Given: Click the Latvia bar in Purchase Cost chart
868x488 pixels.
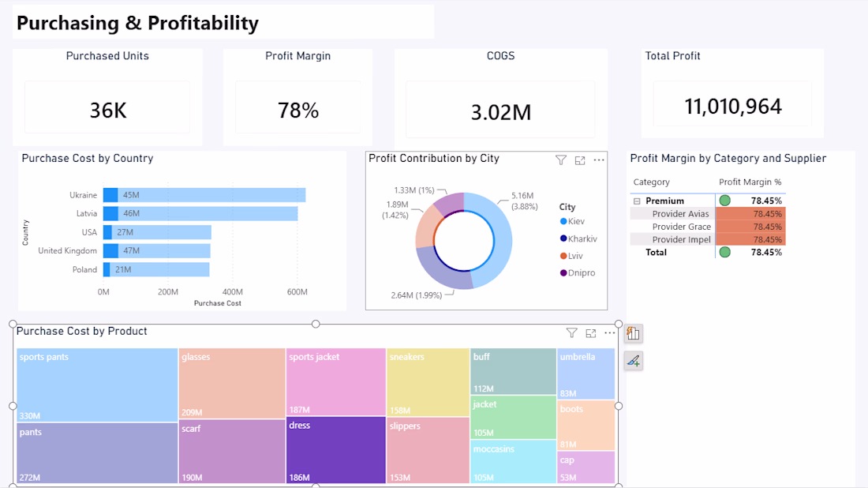Looking at the screenshot, I should pos(200,213).
